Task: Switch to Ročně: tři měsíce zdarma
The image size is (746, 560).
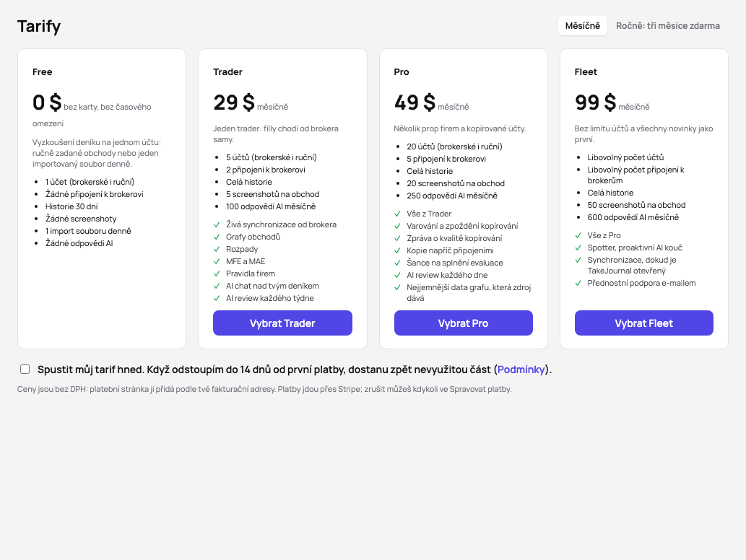Action: coord(667,26)
